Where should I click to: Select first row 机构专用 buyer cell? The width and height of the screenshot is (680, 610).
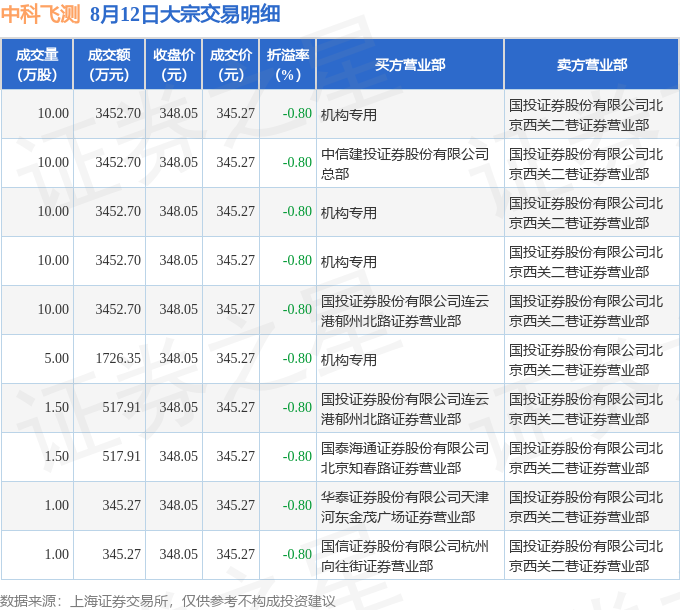click(410, 114)
